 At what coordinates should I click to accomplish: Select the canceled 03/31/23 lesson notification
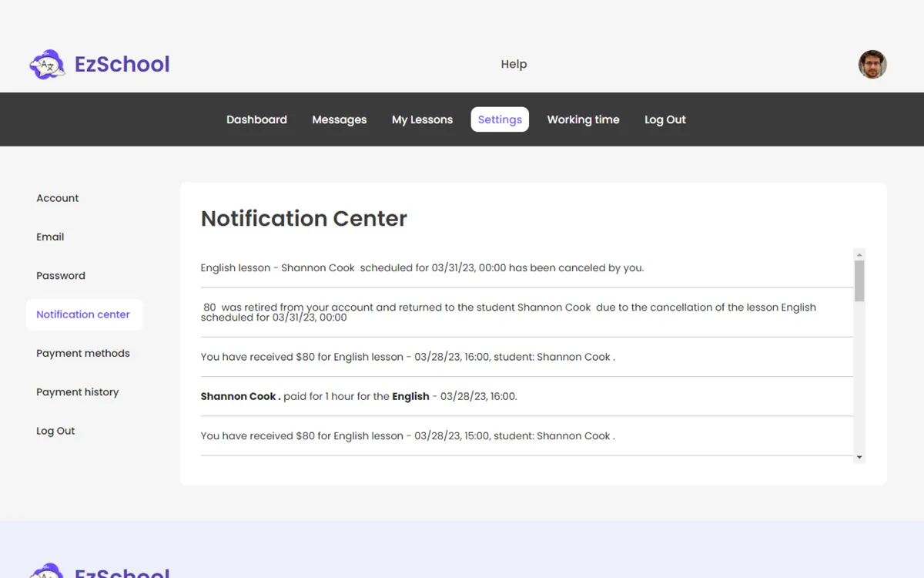tap(527, 267)
